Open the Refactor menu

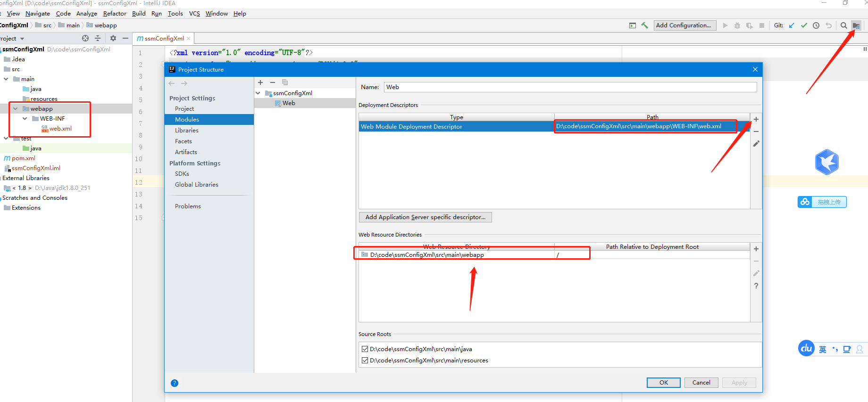(115, 14)
